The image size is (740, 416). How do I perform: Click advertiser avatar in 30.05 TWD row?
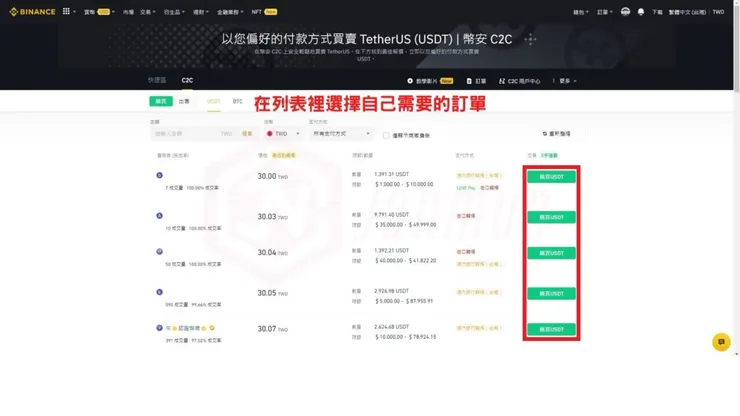coord(160,292)
